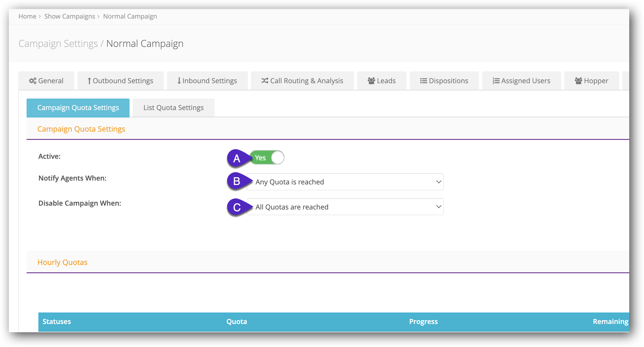Click the group icon on Hopper tab
The image size is (644, 347).
click(578, 81)
